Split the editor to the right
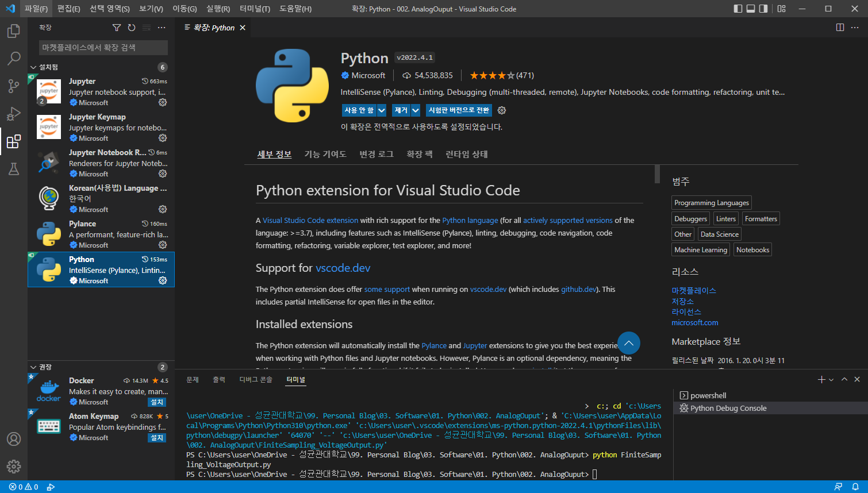 [x=840, y=28]
